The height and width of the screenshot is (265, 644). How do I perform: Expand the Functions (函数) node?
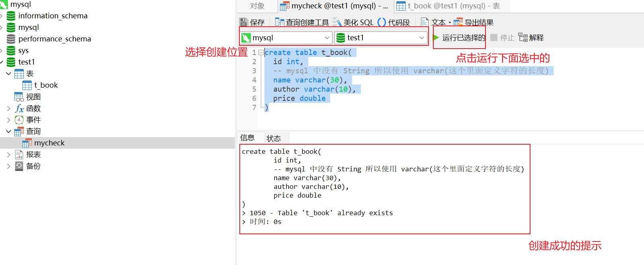(x=9, y=108)
